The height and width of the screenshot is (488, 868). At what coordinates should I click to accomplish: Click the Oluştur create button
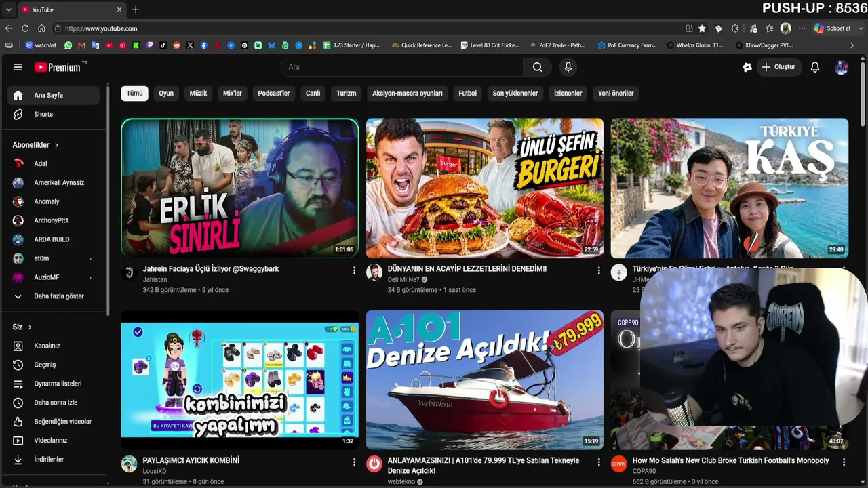click(778, 67)
